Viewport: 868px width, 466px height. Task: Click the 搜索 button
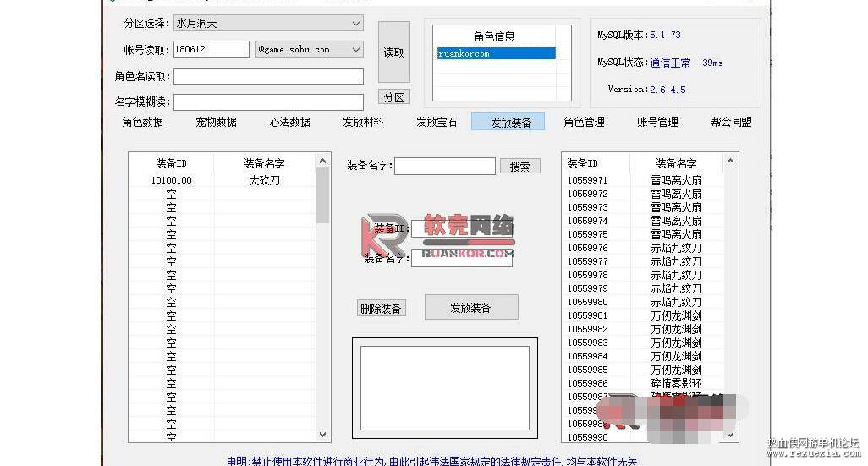pyautogui.click(x=519, y=166)
